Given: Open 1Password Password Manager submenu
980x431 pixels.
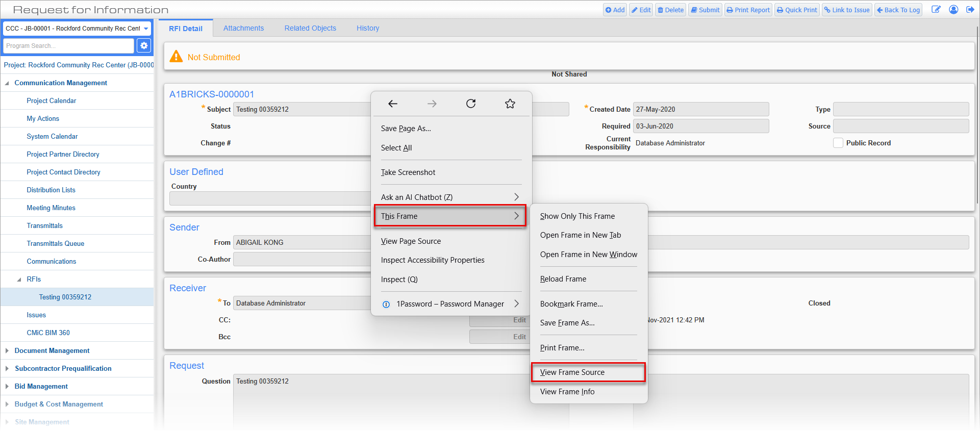Looking at the screenshot, I should click(x=451, y=304).
